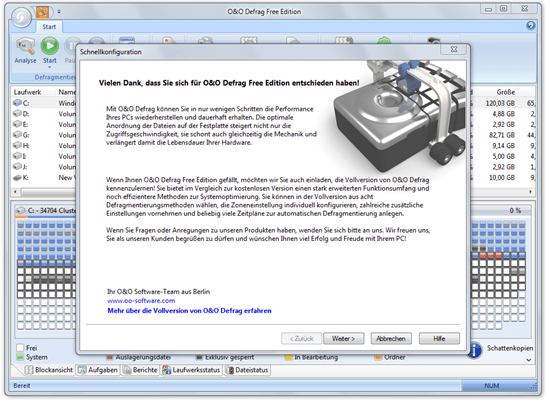
Task: Click the 5,00 GB size cell
Action: pyautogui.click(x=503, y=156)
